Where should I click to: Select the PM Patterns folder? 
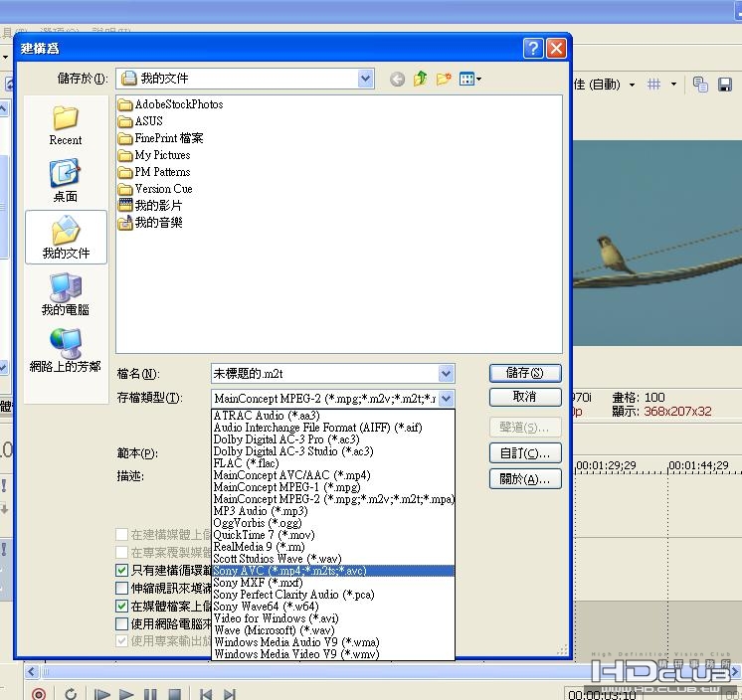(154, 172)
